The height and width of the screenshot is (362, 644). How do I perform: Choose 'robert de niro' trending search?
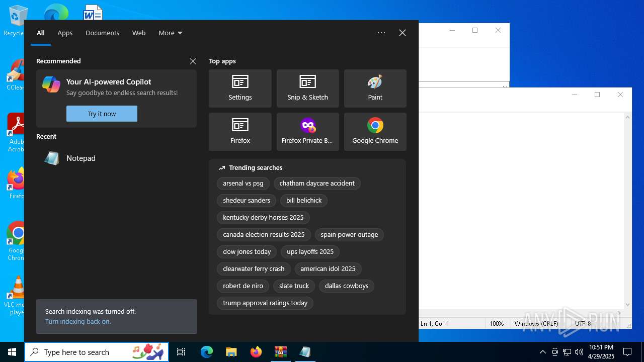(x=243, y=286)
